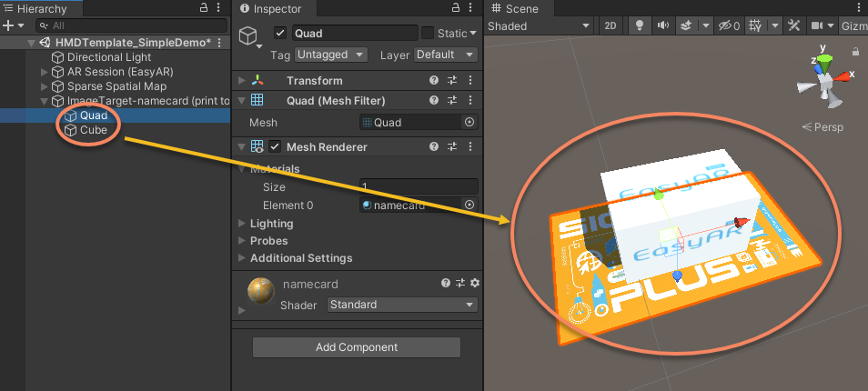
Task: Open the Inspector panel kebab menu
Action: pyautogui.click(x=471, y=8)
